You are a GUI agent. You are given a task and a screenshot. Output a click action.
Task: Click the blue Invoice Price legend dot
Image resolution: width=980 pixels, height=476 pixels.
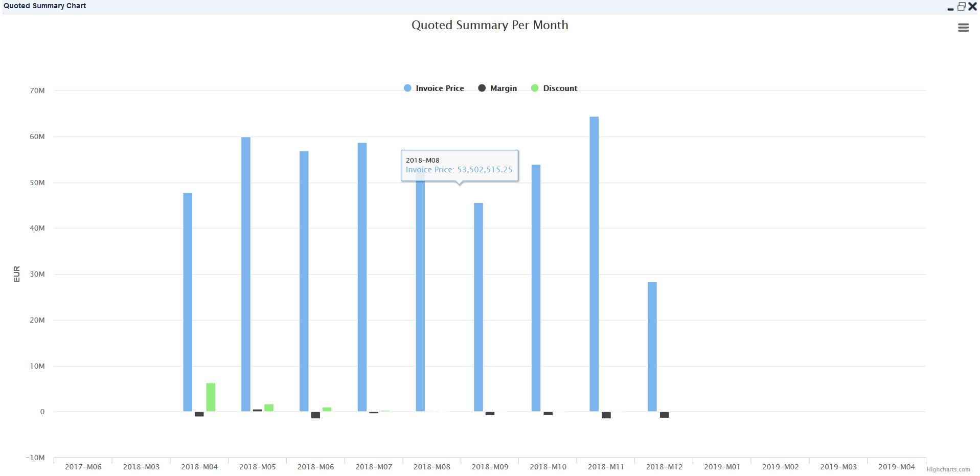[407, 88]
